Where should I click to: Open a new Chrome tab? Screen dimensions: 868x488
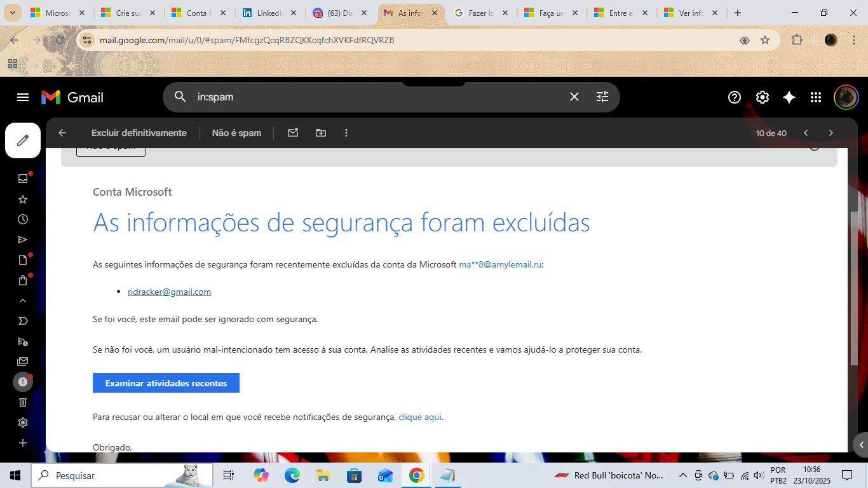pyautogui.click(x=738, y=13)
